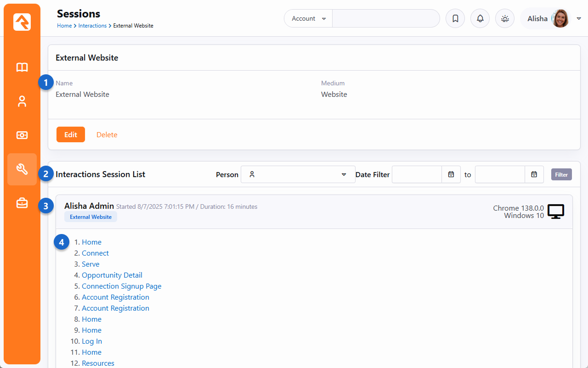Open the notifications bell icon
588x368 pixels.
[x=480, y=19]
